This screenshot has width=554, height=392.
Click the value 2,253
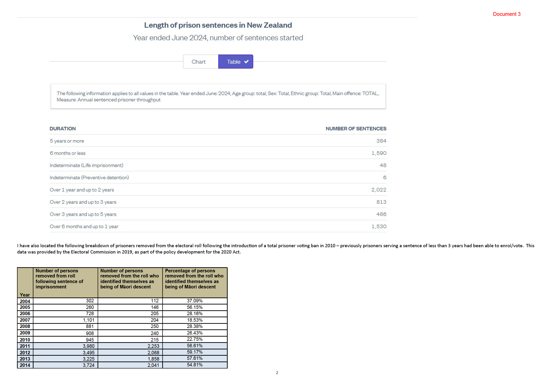pyautogui.click(x=153, y=346)
